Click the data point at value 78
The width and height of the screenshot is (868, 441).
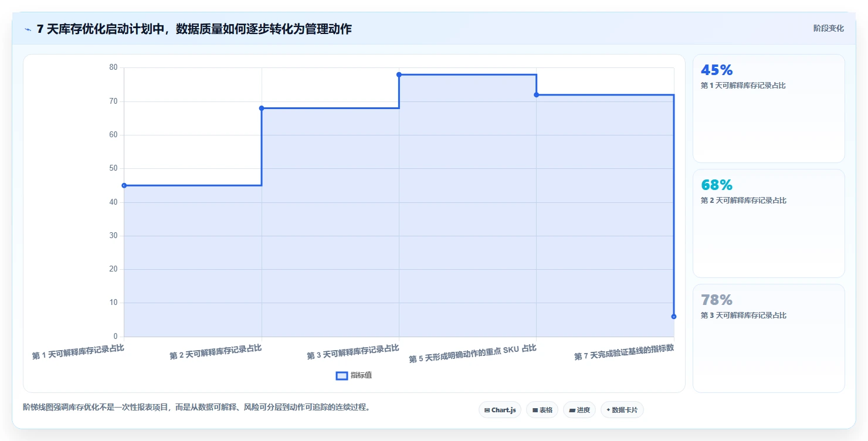399,74
